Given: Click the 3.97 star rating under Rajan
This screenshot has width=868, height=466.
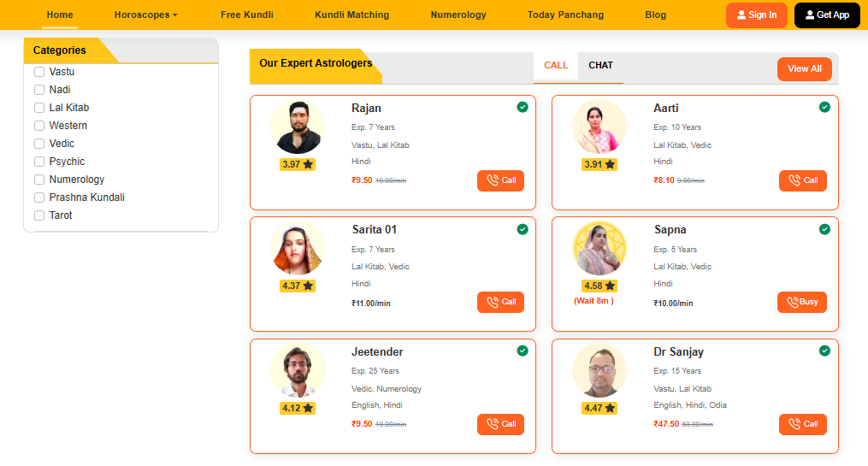Looking at the screenshot, I should tap(298, 164).
